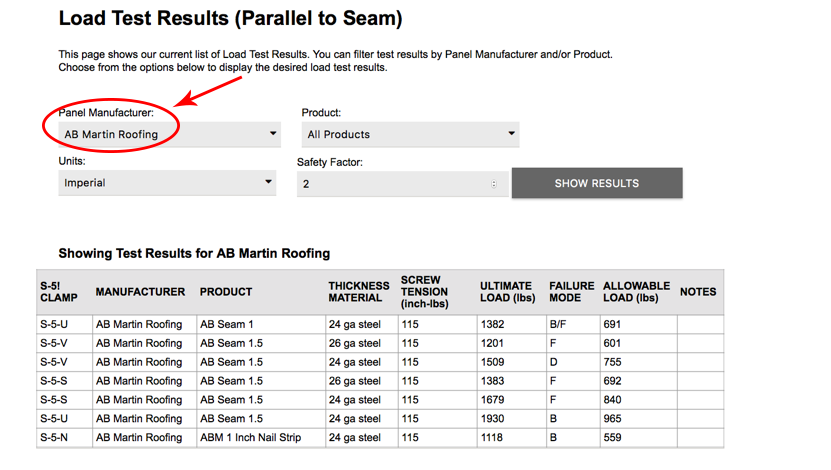Click the Safety Factor stepper arrows
831x470 pixels.
tap(494, 184)
